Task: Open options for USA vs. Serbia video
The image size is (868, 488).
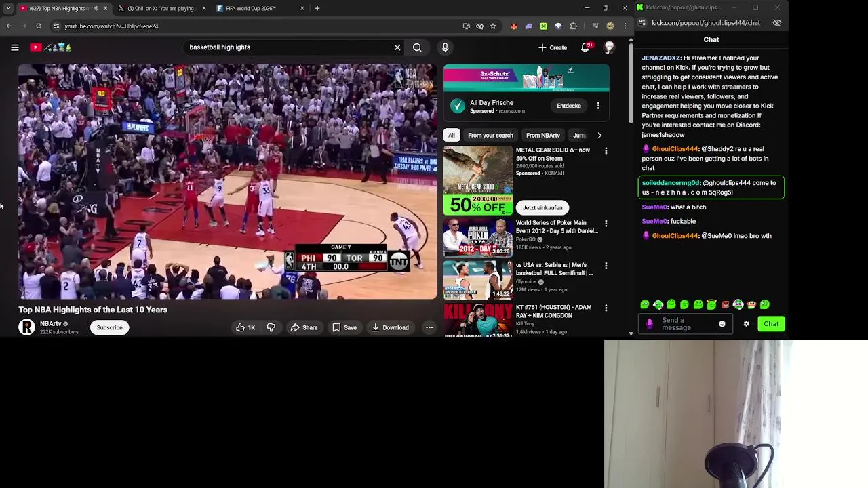Action: pyautogui.click(x=606, y=266)
